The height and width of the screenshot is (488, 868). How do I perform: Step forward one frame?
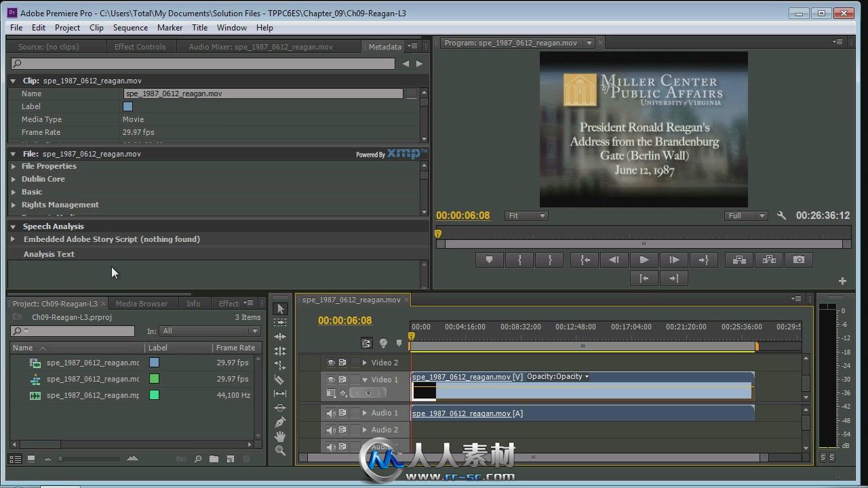tap(673, 260)
